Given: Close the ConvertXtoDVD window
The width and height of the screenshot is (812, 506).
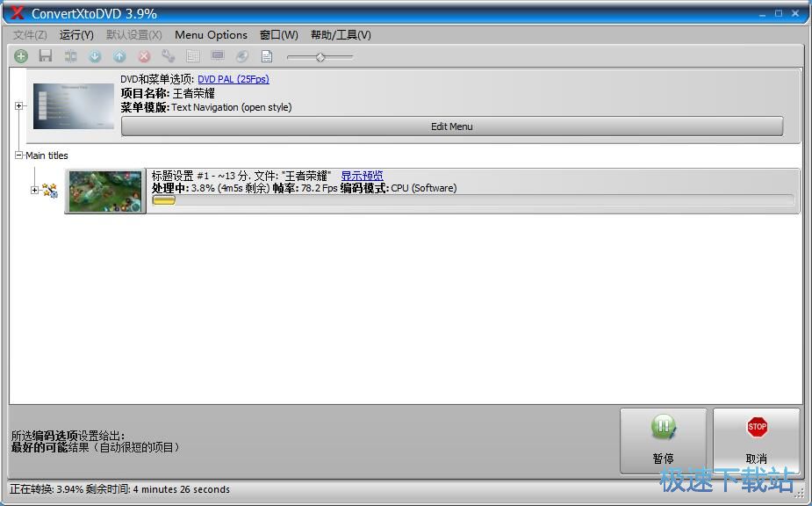Looking at the screenshot, I should (795, 13).
